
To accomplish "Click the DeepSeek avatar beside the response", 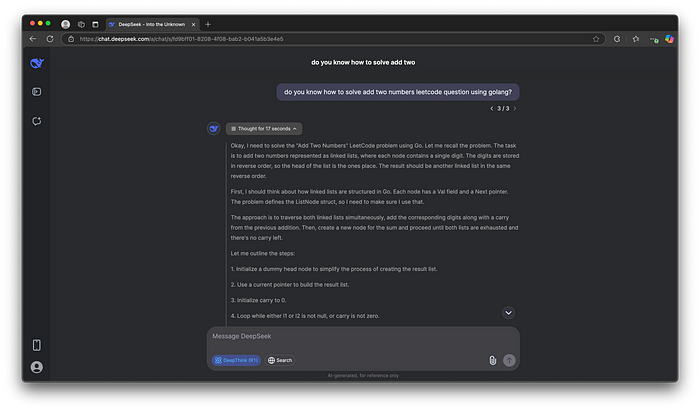I will [214, 129].
